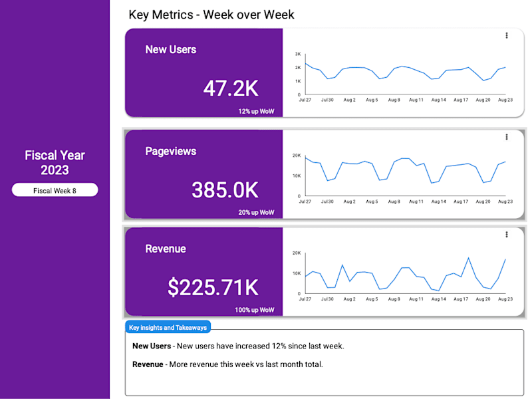Click the New Users 47.2K scorecard
This screenshot has height=399, width=532.
tap(204, 72)
